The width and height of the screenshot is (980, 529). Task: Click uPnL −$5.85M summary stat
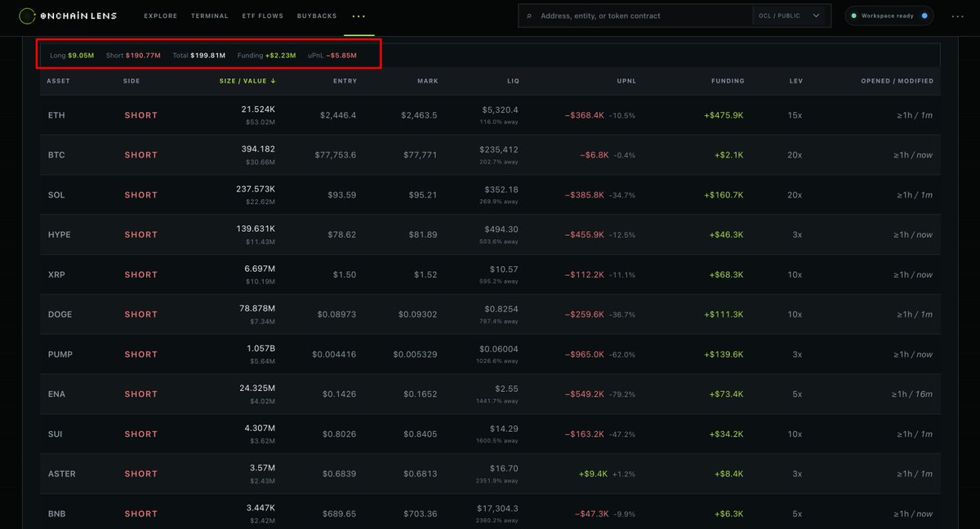pos(332,56)
